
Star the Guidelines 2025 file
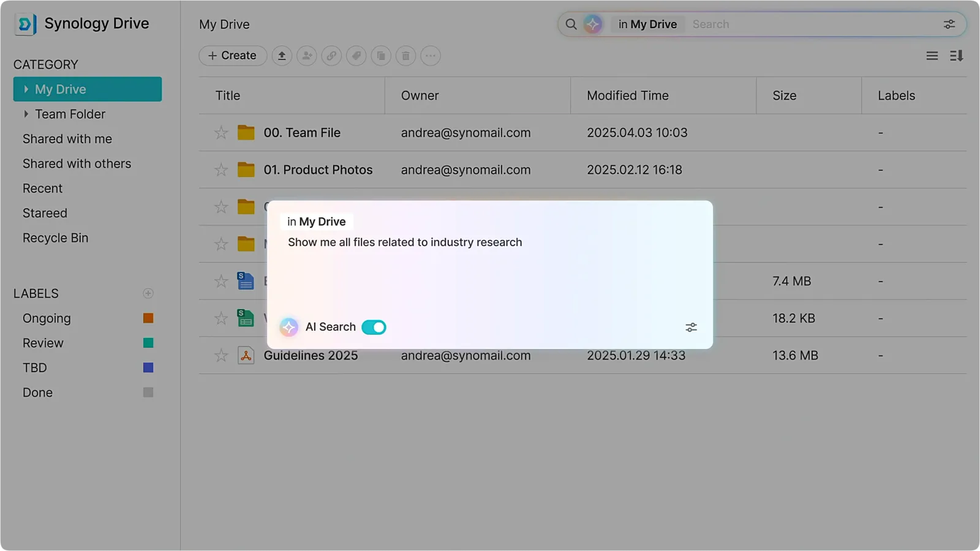point(221,356)
